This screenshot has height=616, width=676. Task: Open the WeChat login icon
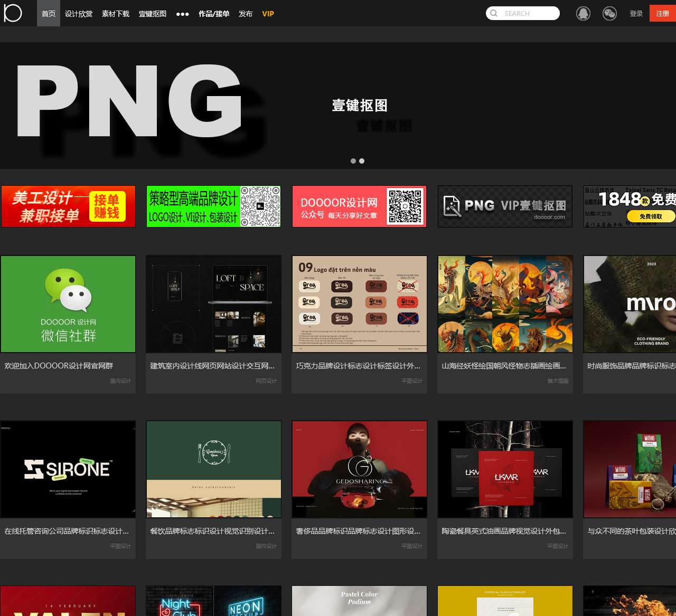[609, 13]
